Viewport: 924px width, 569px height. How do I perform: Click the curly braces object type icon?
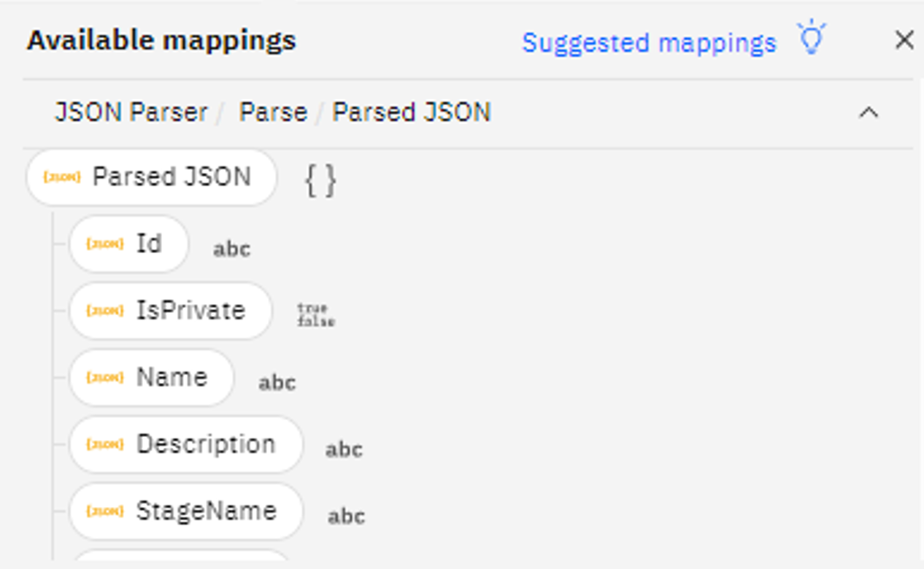point(320,180)
